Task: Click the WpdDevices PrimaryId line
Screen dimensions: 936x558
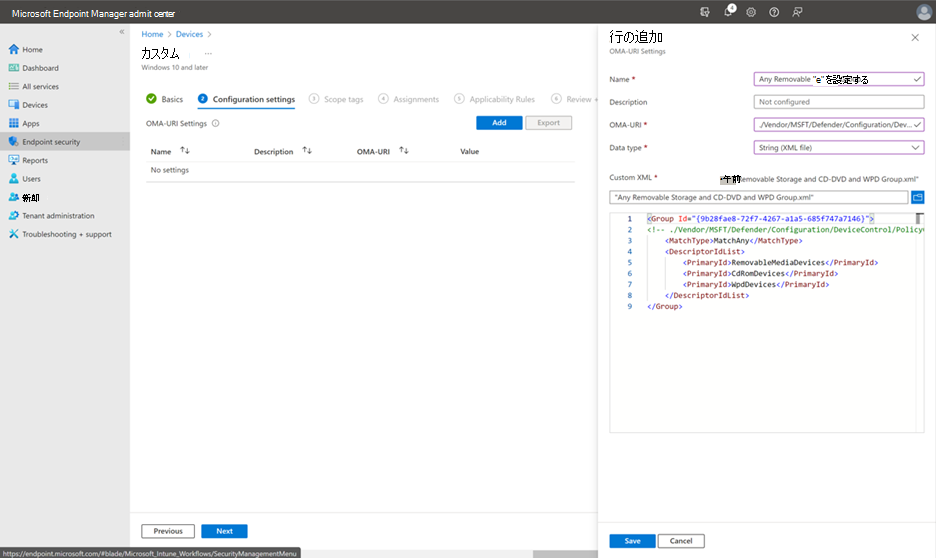Action: tap(756, 285)
